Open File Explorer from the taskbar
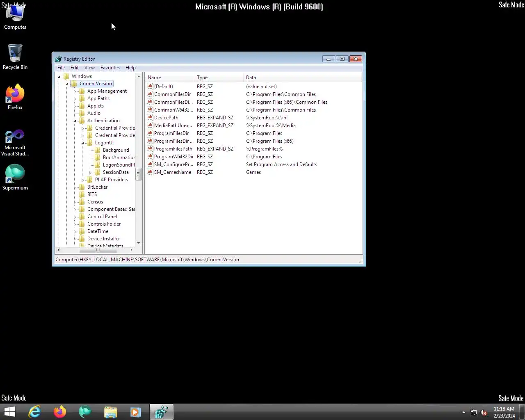Viewport: 525px width, 420px height. [x=110, y=412]
